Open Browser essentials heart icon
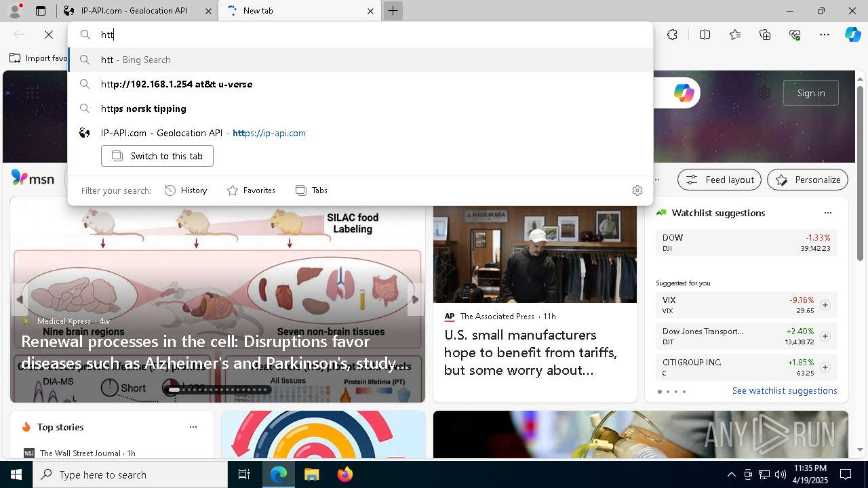The width and height of the screenshot is (868, 488). click(x=795, y=35)
